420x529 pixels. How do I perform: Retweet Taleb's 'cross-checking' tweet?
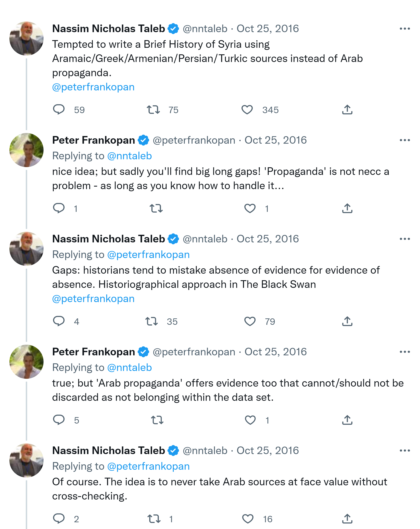pos(154,519)
